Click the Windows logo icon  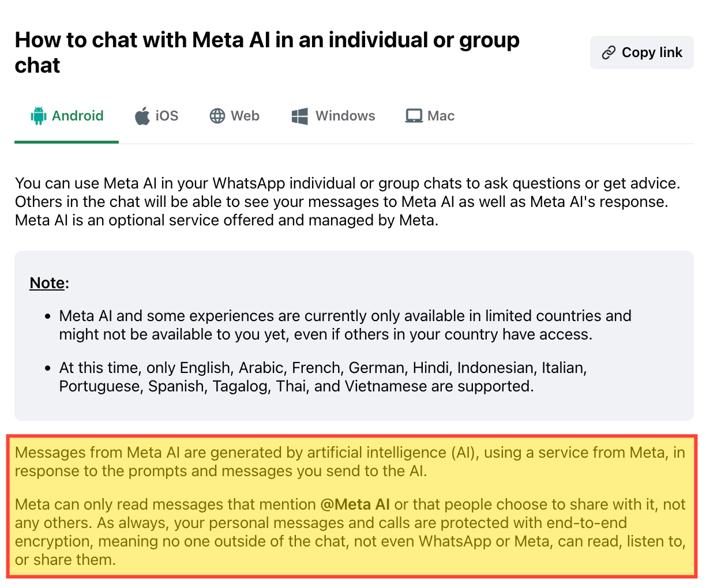299,115
